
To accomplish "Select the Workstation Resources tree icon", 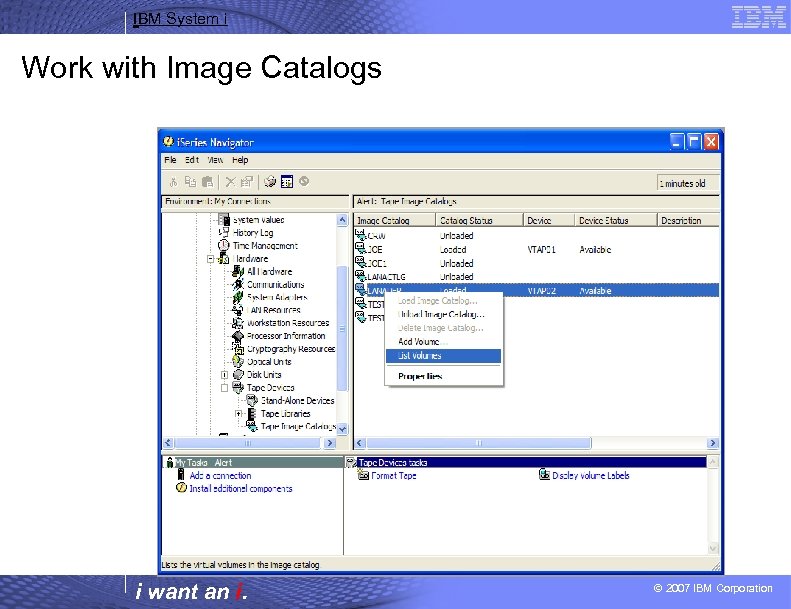I will pyautogui.click(x=238, y=323).
